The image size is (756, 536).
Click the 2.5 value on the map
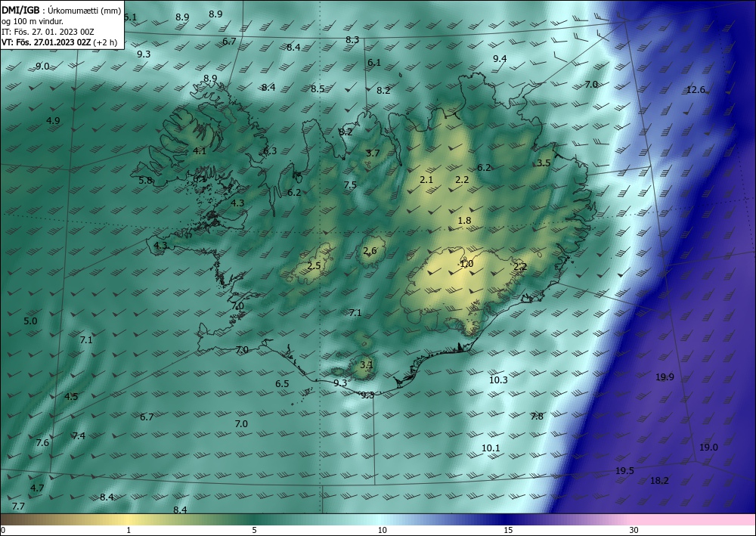click(x=314, y=266)
